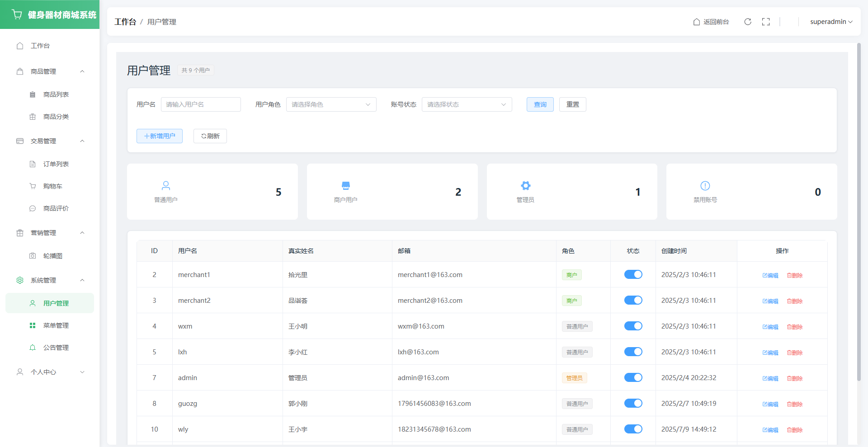Click the vertical page scrollbar
Screen dimensions: 868x447
click(859, 212)
